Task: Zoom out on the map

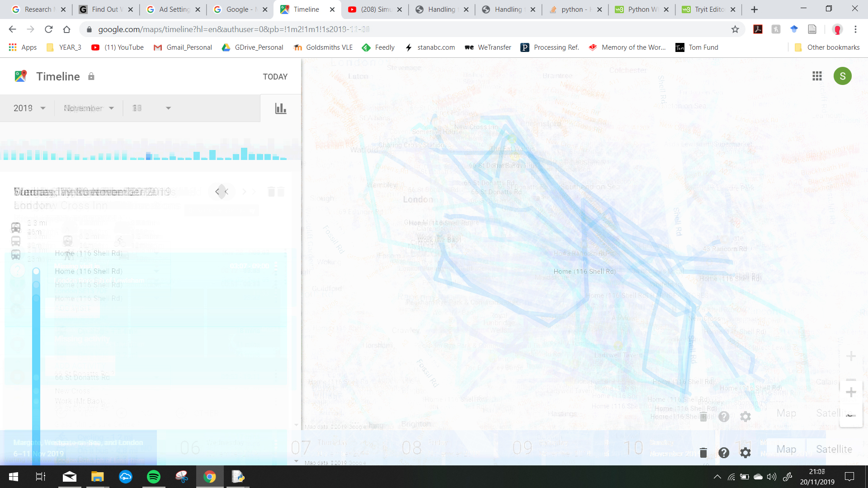Action: [851, 416]
